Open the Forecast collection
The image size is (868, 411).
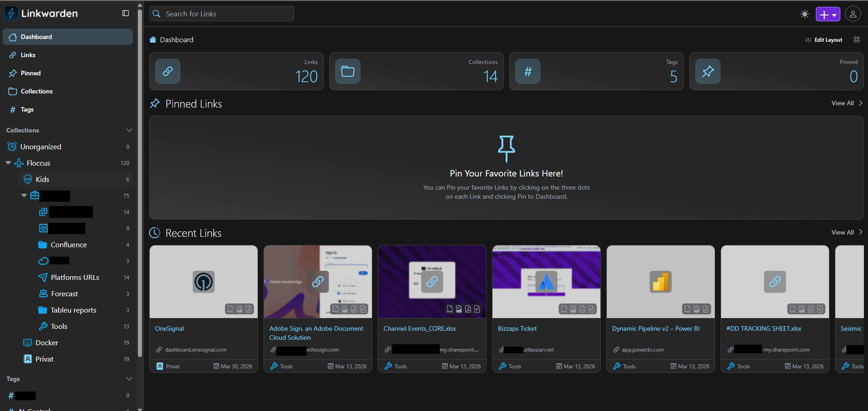point(84,294)
